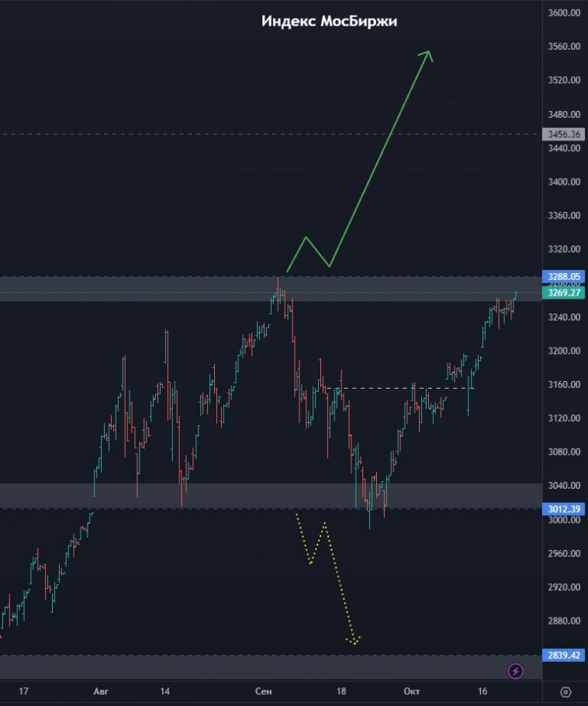Click the 2880.00 price axis value
The image size is (588, 706).
click(x=564, y=621)
